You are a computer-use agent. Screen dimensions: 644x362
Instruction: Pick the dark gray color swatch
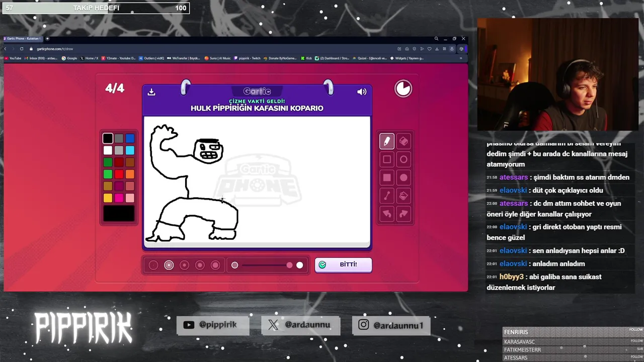point(119,138)
